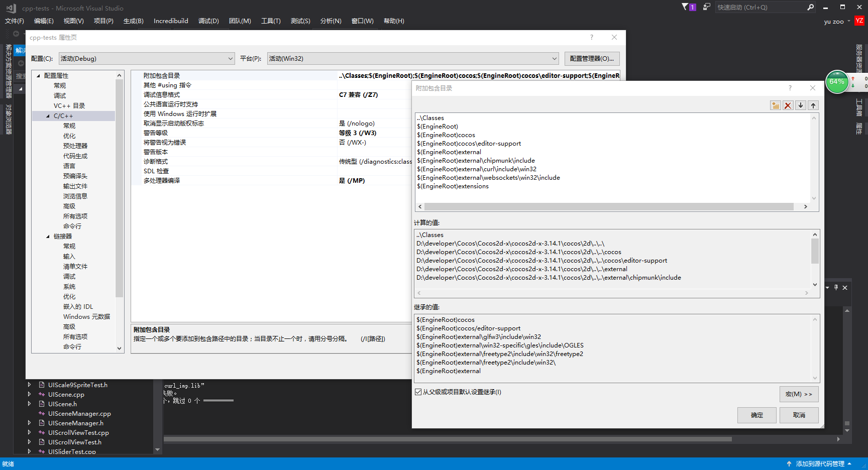Click the UISceneManager.h file icon
868x470 pixels.
tap(42, 423)
